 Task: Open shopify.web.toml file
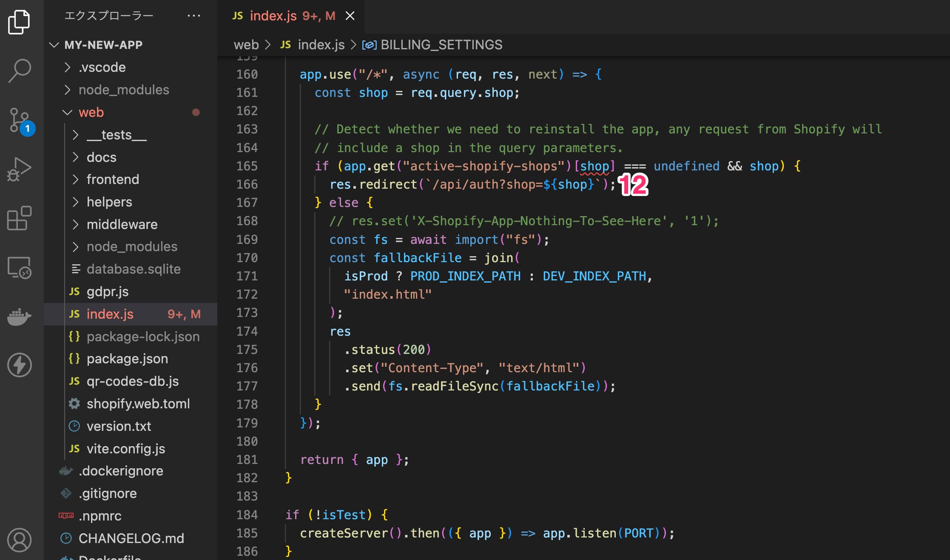[138, 404]
